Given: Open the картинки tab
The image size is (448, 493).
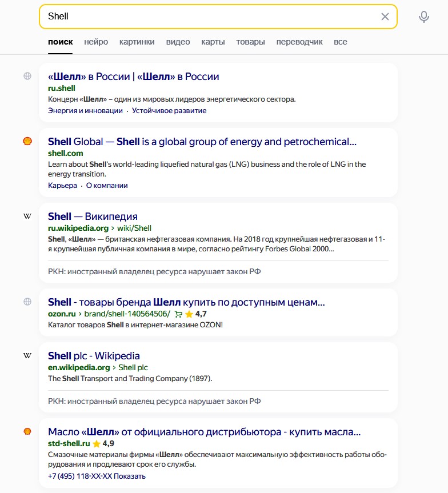Looking at the screenshot, I should [x=137, y=42].
